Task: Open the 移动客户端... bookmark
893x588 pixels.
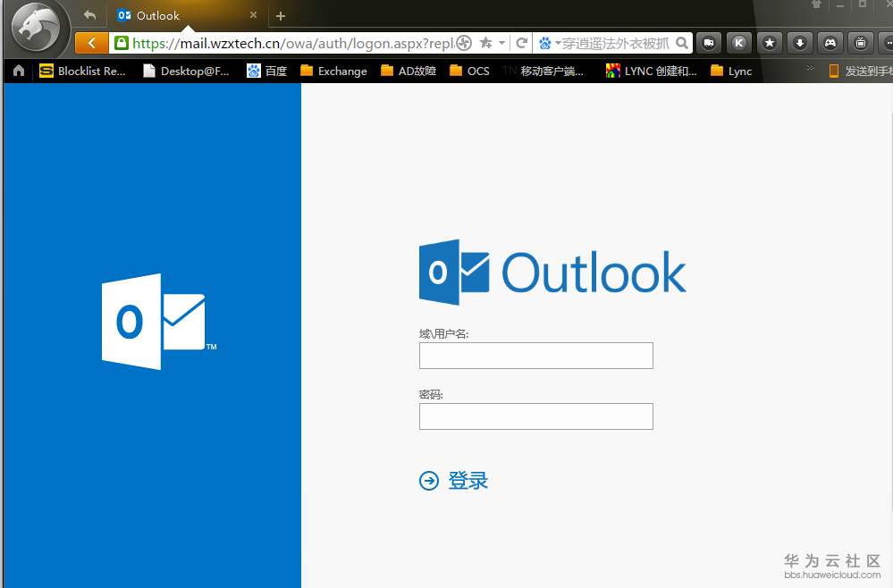Action: coord(543,71)
